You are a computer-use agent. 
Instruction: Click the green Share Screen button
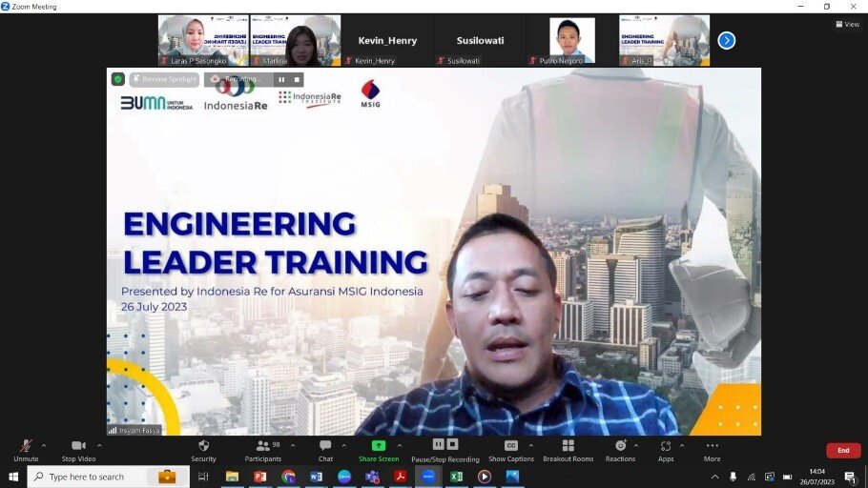click(379, 451)
